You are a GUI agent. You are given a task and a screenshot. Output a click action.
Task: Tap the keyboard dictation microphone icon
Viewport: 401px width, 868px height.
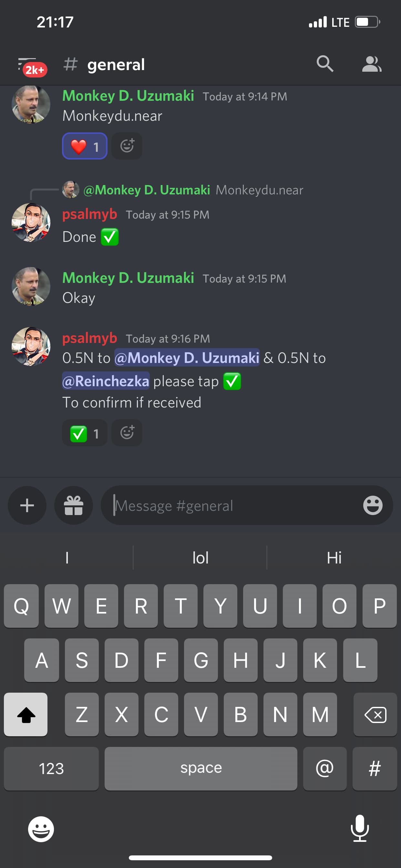[x=360, y=829]
